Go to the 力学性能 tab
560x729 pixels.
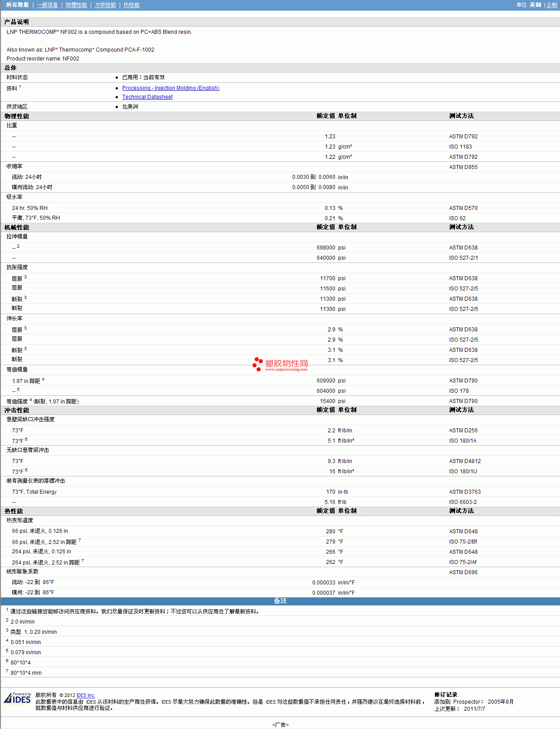coord(105,5)
